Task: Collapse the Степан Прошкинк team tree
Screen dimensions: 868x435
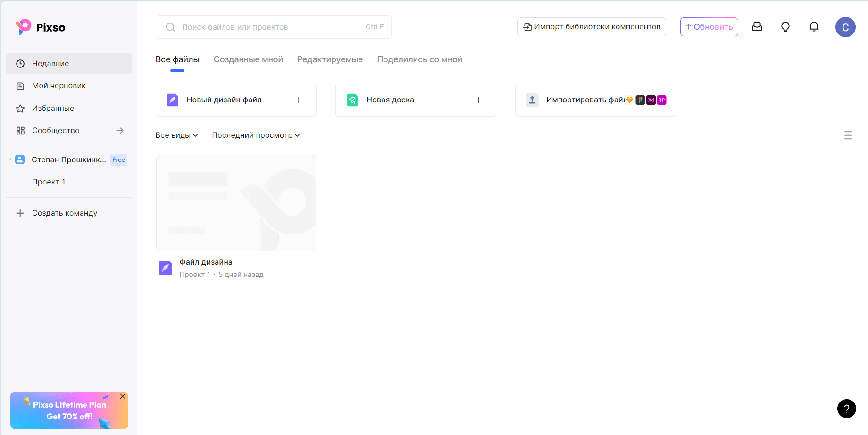Action: [10, 159]
